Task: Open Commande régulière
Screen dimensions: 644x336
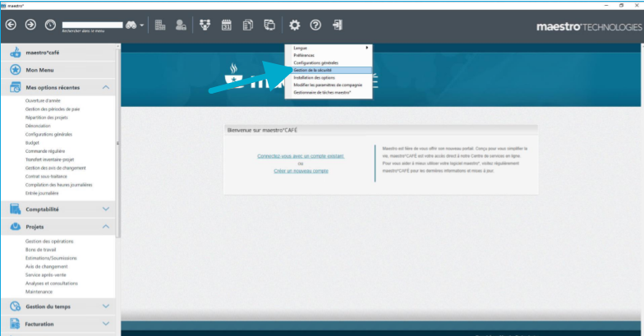Action: [44, 151]
